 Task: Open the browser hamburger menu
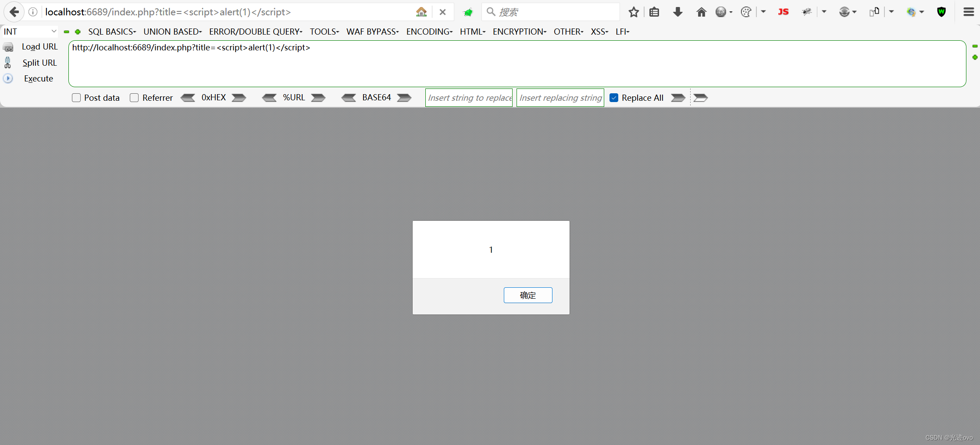coord(969,12)
